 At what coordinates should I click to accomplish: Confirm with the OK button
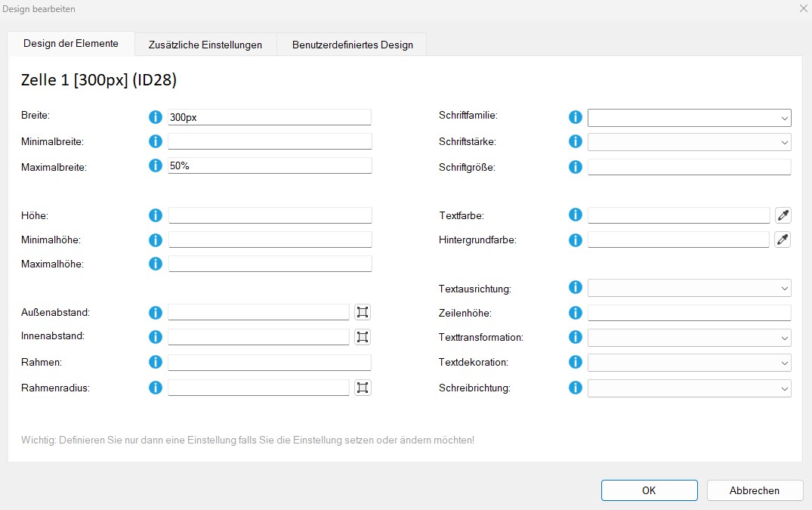[x=649, y=490]
